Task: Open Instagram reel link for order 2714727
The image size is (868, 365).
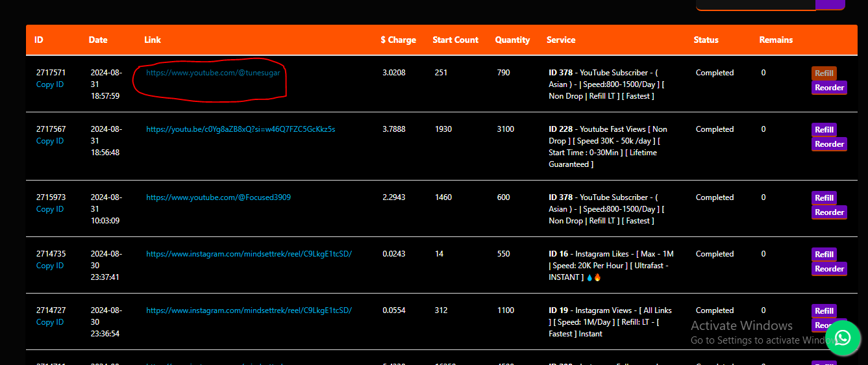Action: 249,310
